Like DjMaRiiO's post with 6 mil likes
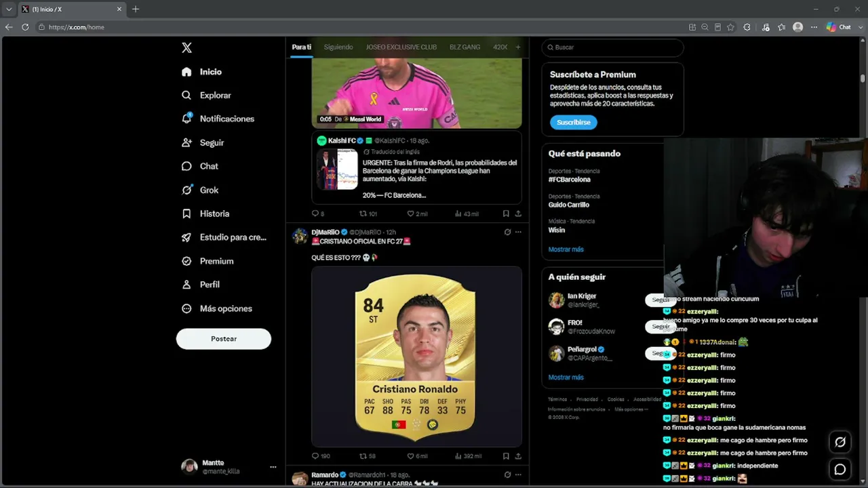Image resolution: width=868 pixels, height=488 pixels. 417,457
